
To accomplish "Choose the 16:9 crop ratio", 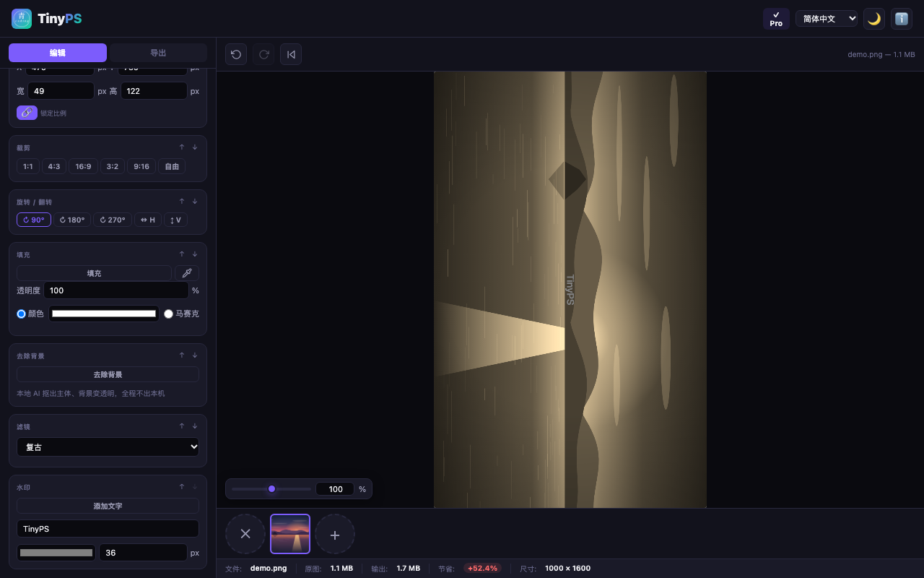I will click(83, 166).
